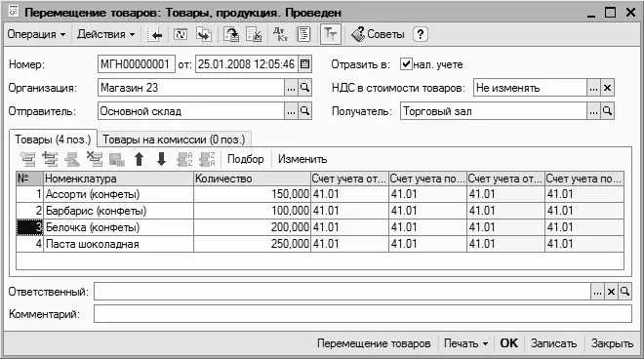Click magnifier icon for Получатель field
This screenshot has height=359, width=644.
tap(608, 111)
